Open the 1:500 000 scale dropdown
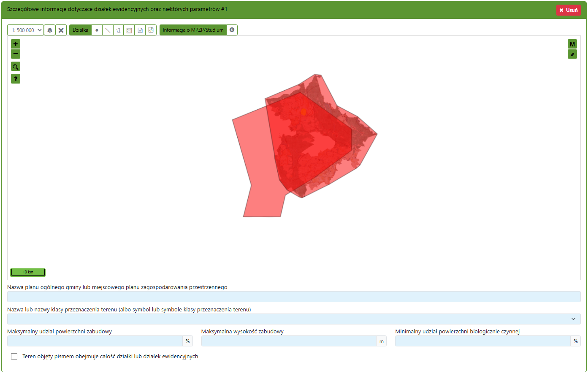 coord(25,30)
